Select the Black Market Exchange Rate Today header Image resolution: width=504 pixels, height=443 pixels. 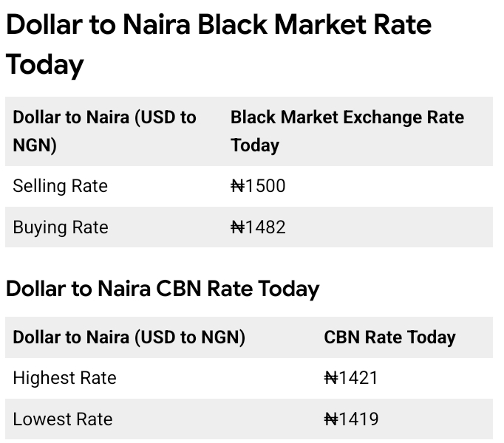pos(347,131)
